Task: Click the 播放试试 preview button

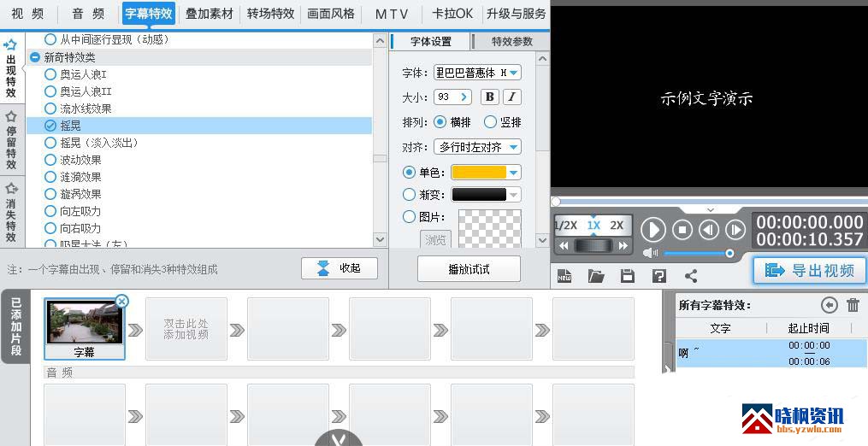Action: 469,269
